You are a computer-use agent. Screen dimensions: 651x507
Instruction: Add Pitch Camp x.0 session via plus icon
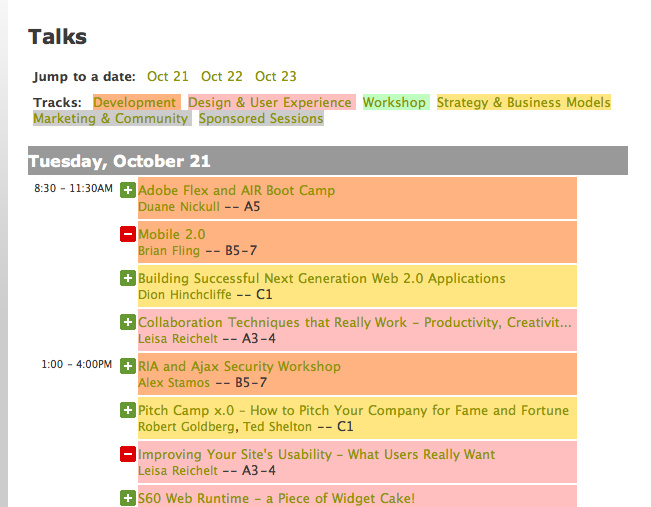[x=128, y=410]
